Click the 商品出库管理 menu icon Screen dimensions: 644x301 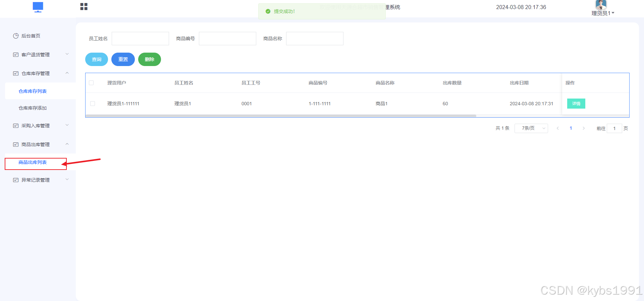pyautogui.click(x=16, y=144)
